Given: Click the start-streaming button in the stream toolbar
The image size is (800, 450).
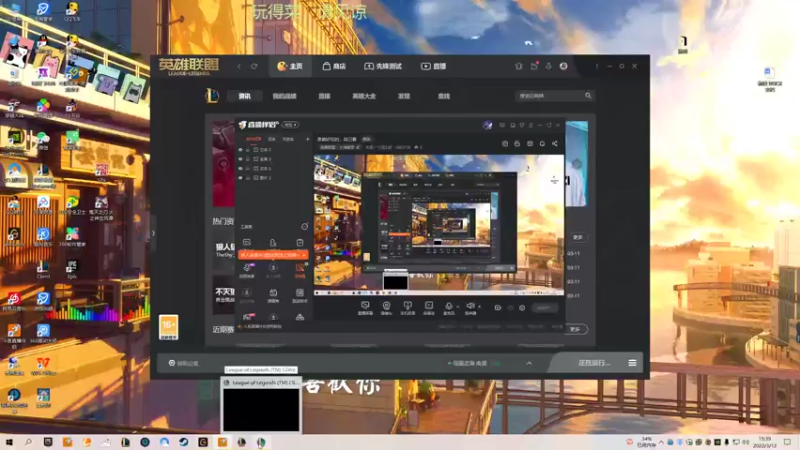Looking at the screenshot, I should click(544, 308).
